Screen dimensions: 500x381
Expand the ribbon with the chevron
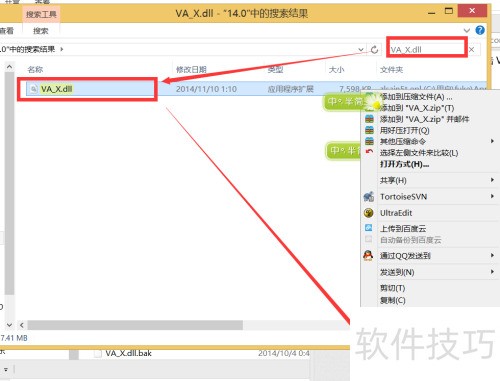point(467,31)
